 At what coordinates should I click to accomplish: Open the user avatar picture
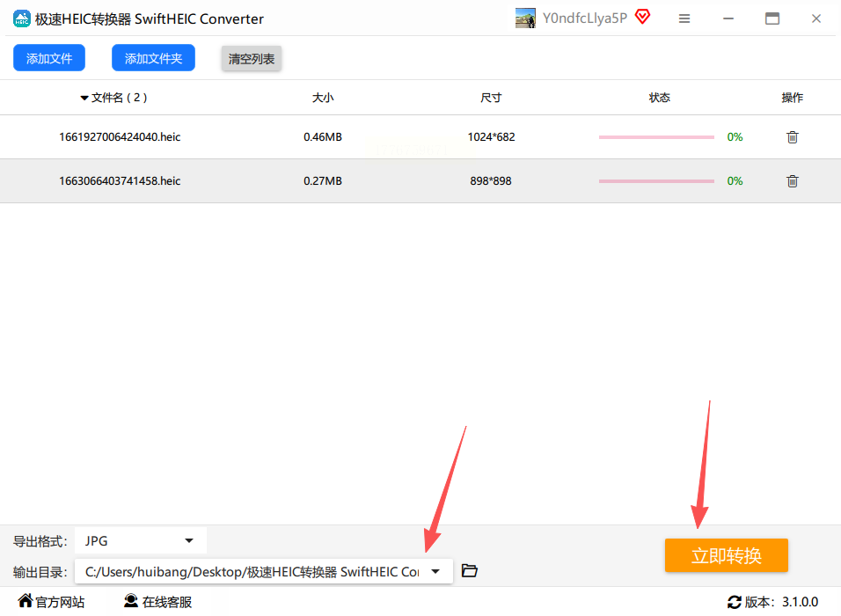525,18
